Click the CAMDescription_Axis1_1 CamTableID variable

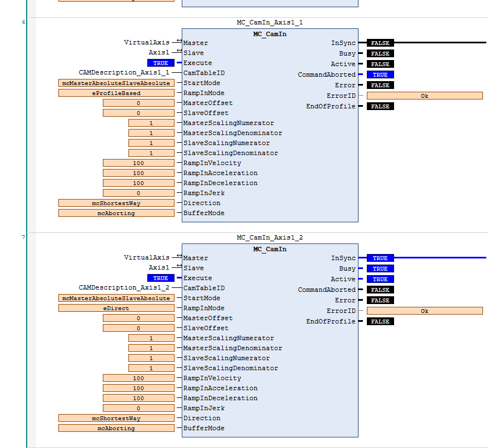[124, 72]
